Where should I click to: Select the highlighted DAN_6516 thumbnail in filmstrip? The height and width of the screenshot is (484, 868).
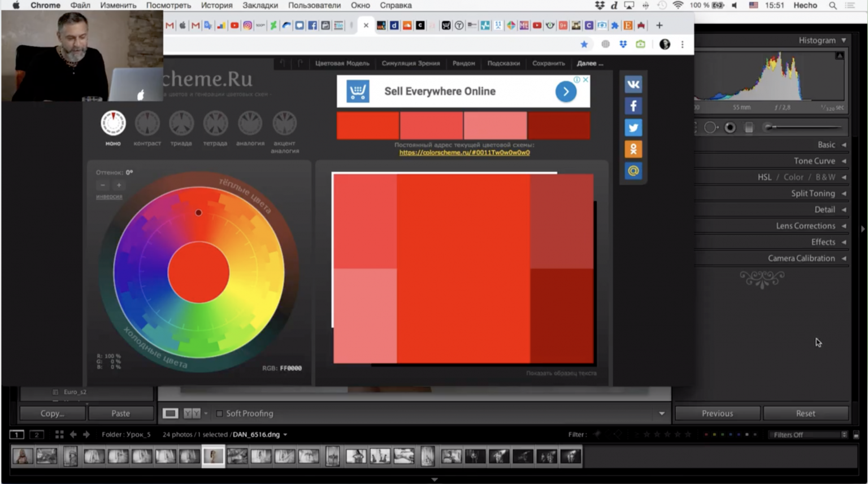[213, 456]
